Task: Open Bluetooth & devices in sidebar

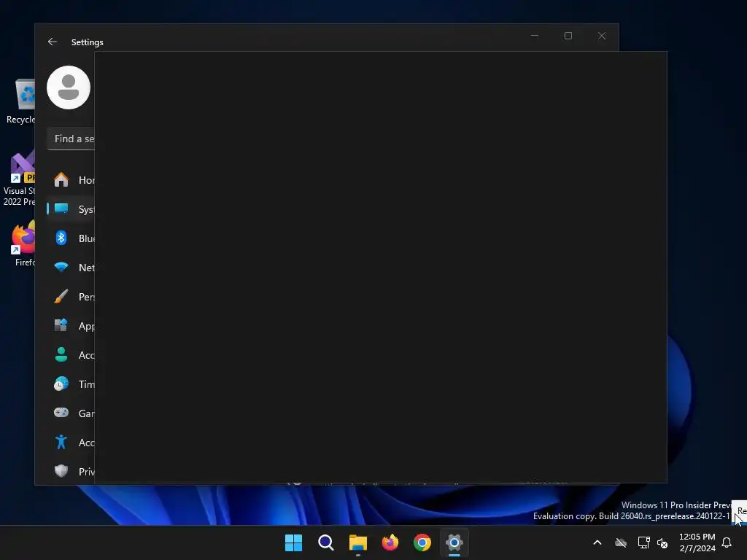Action: click(x=71, y=238)
